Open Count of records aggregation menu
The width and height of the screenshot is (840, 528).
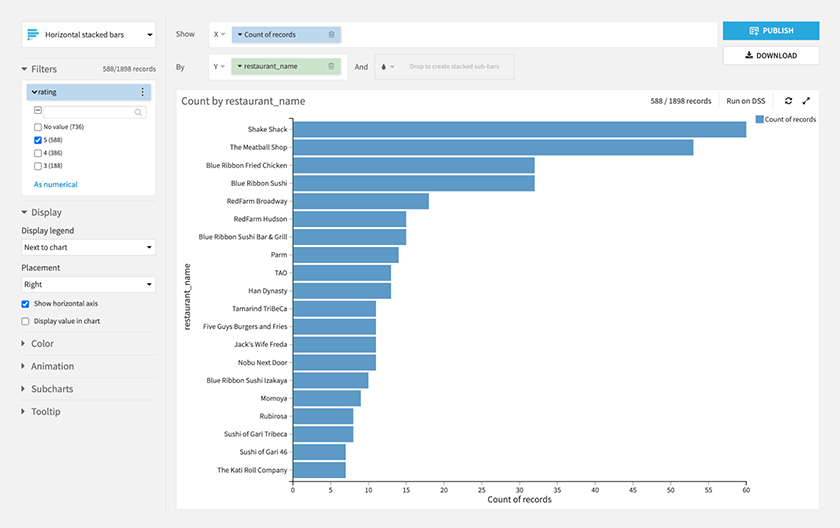(240, 34)
